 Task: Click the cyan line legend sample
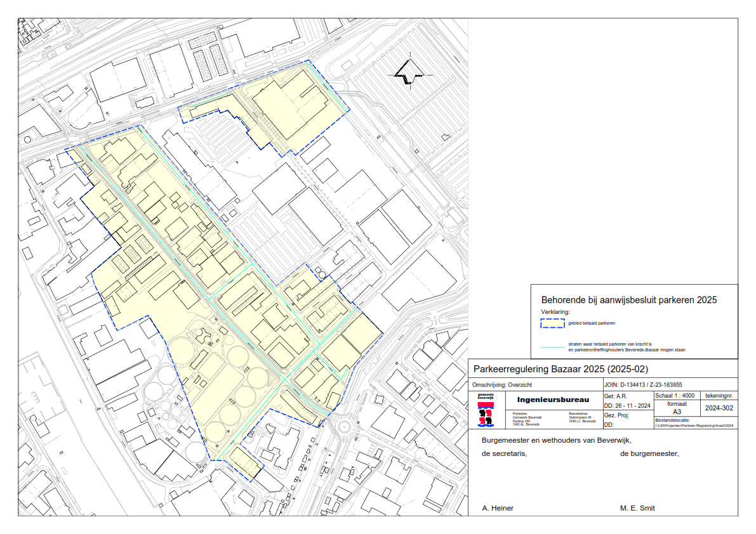click(x=552, y=347)
